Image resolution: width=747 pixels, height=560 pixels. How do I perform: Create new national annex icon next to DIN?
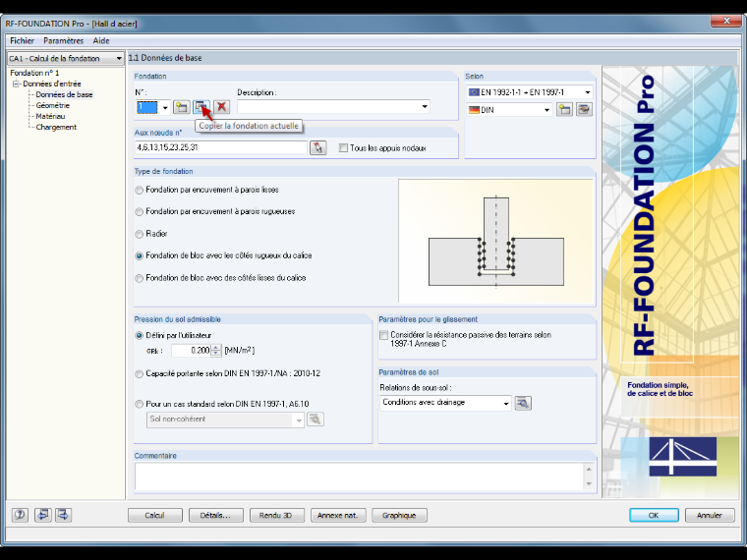click(x=564, y=109)
